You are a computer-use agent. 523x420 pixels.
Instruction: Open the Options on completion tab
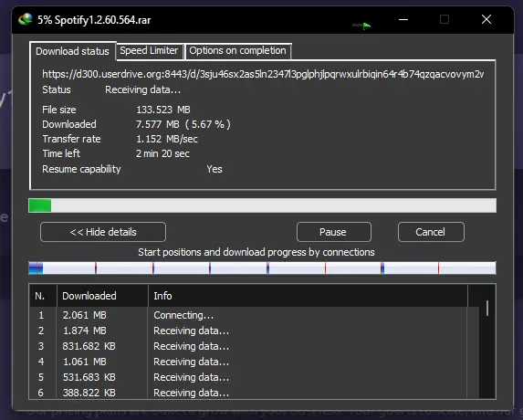tap(237, 50)
